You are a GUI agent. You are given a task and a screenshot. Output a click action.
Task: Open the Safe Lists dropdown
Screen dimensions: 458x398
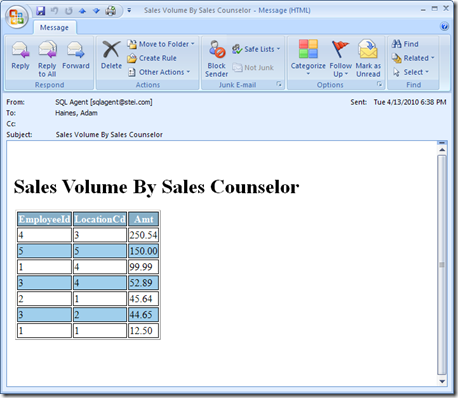click(x=256, y=49)
